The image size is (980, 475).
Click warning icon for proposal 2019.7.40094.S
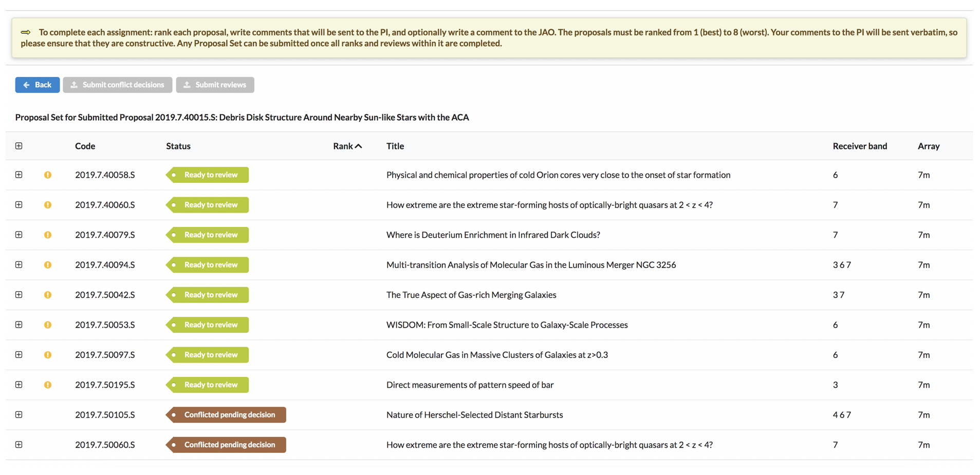point(48,265)
